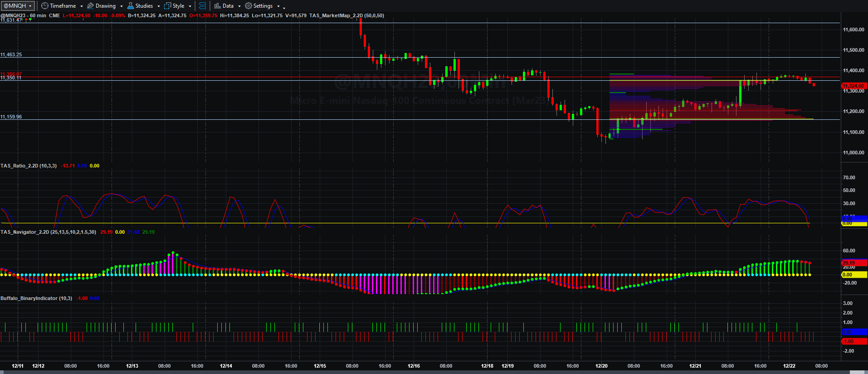
Task: Open the @MNQH symbol selector box
Action: [x=18, y=6]
